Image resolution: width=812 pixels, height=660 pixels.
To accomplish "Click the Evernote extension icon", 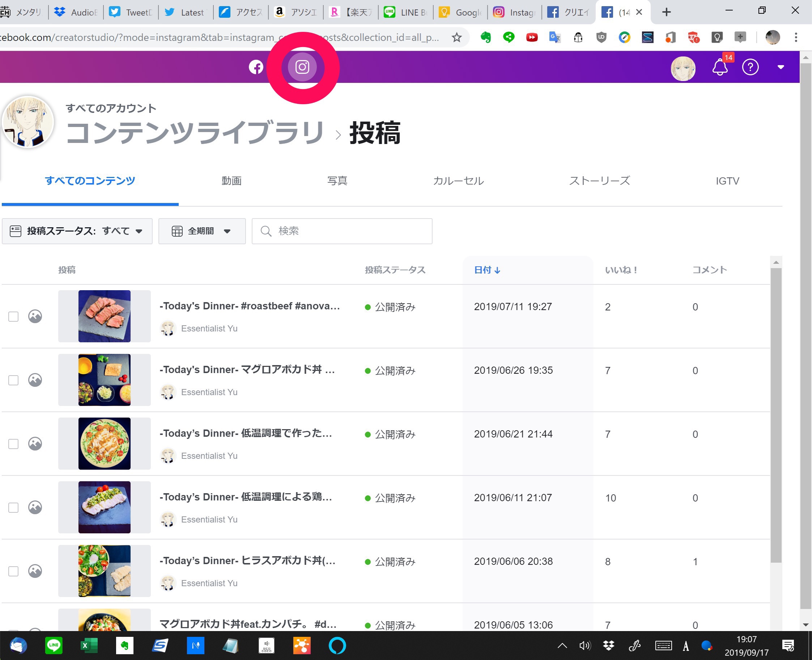I will pyautogui.click(x=485, y=37).
